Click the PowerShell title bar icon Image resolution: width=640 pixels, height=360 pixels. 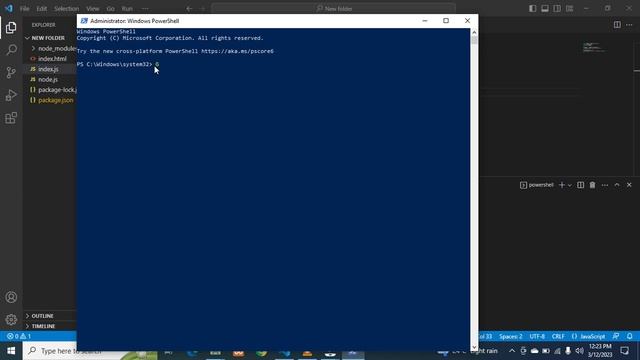coord(84,21)
